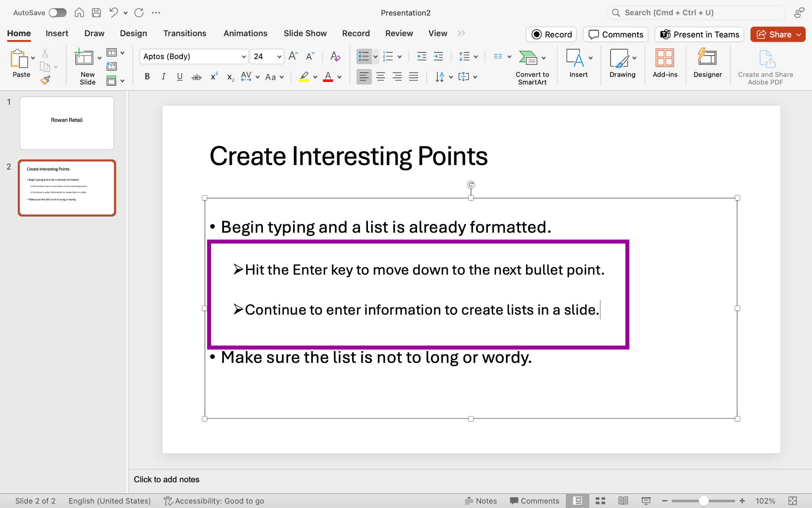Screen dimensions: 812x508
Task: Open the Slide Show tab
Action: tap(305, 33)
